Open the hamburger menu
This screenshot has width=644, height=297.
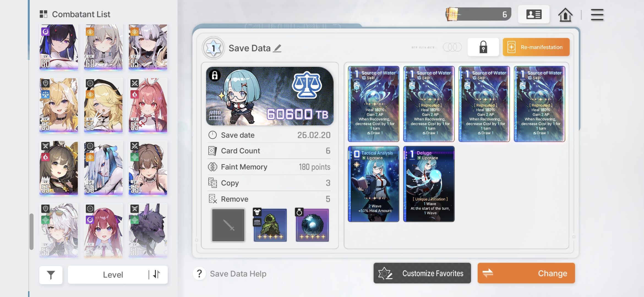pyautogui.click(x=597, y=15)
